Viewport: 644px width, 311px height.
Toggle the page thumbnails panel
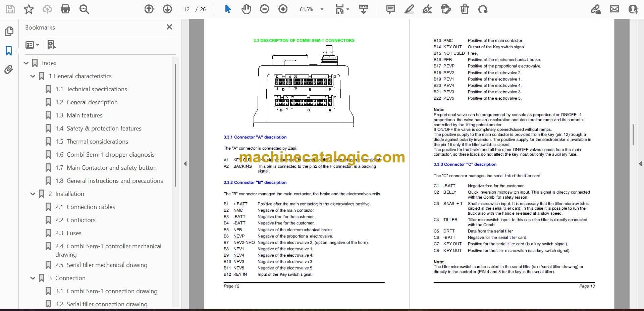coord(9,31)
